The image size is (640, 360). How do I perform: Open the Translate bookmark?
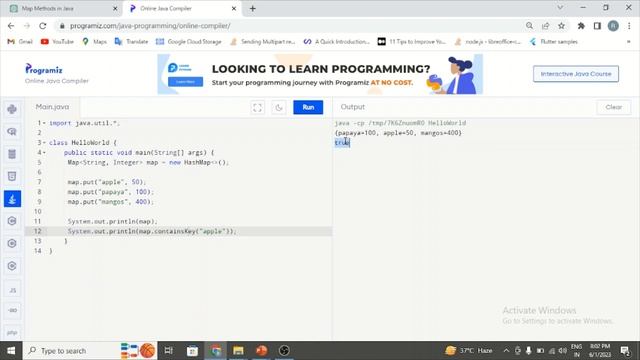coord(131,42)
